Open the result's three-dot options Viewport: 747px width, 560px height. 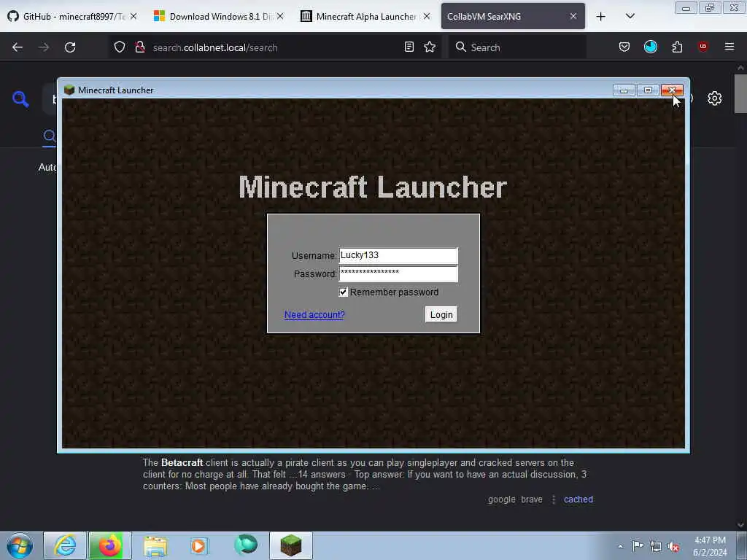click(554, 499)
